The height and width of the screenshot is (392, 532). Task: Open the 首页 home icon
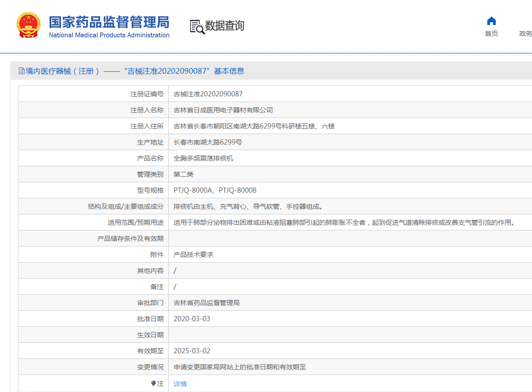tap(491, 21)
